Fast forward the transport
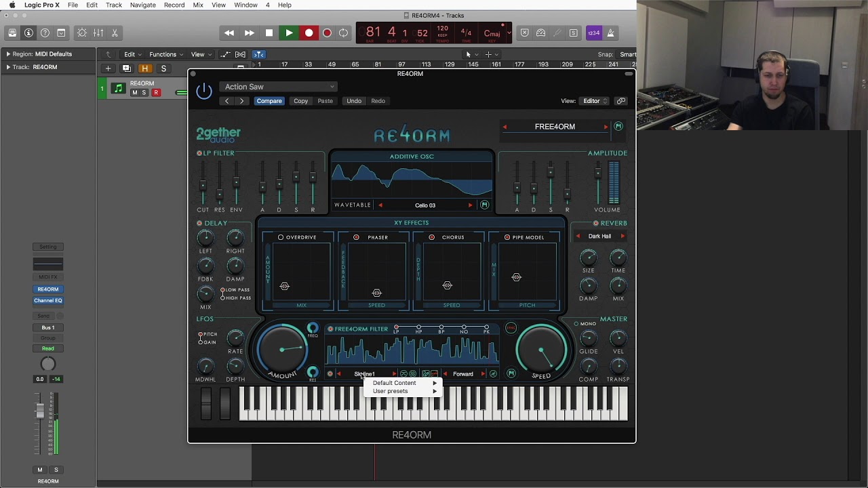 coord(250,33)
